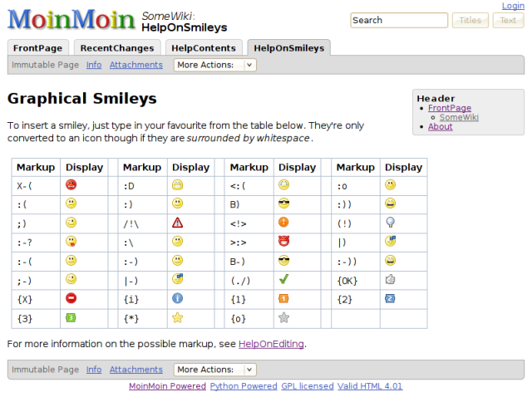
Task: Click the red angry smiley icon
Action: point(71,185)
